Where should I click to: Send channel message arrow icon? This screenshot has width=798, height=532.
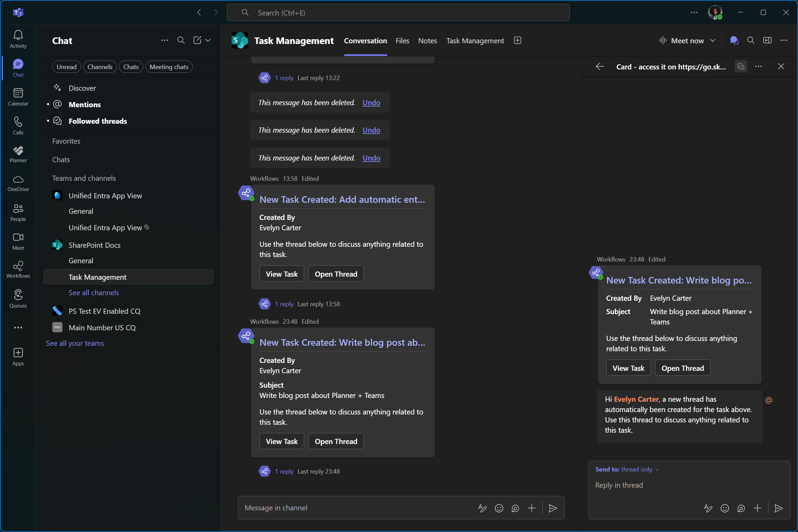pos(553,508)
